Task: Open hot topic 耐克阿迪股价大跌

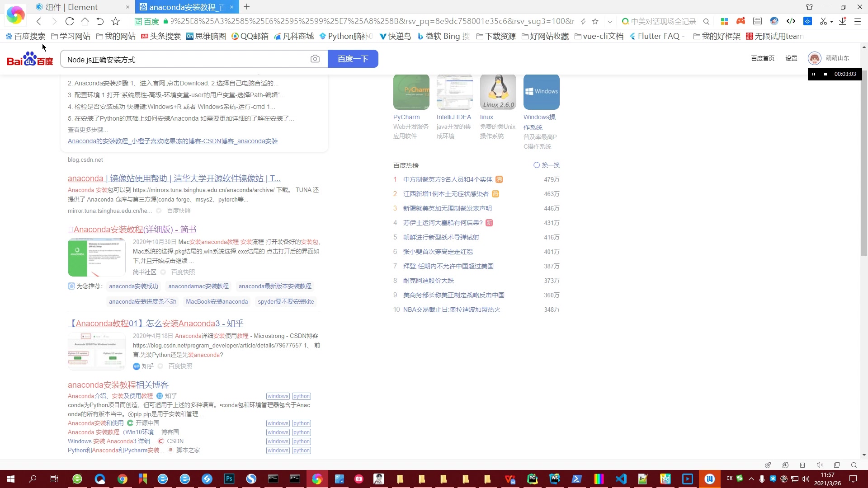Action: (429, 281)
